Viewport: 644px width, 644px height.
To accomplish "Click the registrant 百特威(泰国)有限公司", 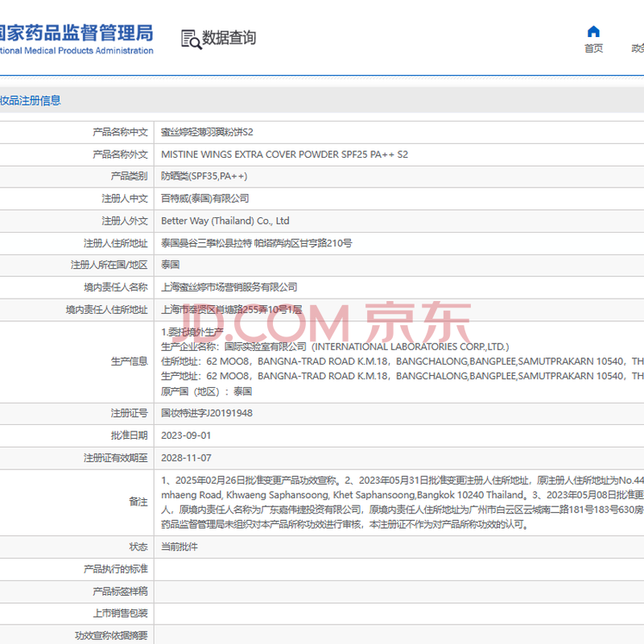I will 204,198.
